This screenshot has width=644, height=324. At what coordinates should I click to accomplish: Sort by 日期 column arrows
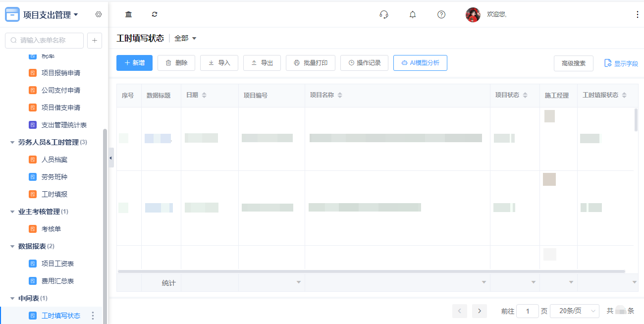204,95
